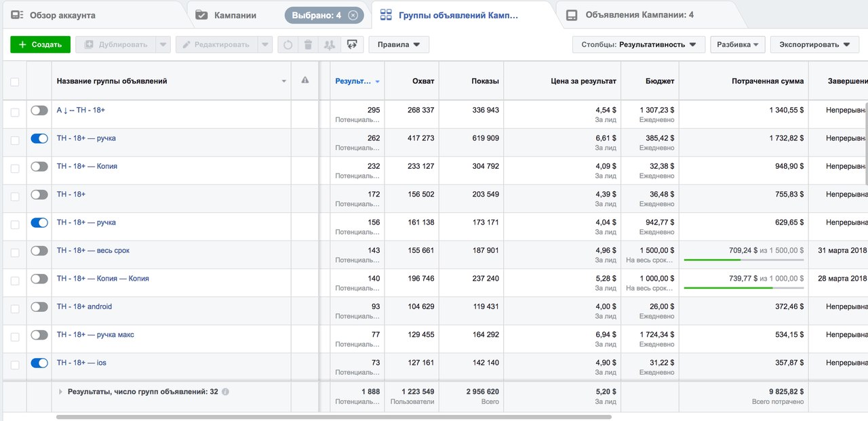Open the TH - 18+ — ручка макс link
The image size is (868, 421).
[96, 335]
